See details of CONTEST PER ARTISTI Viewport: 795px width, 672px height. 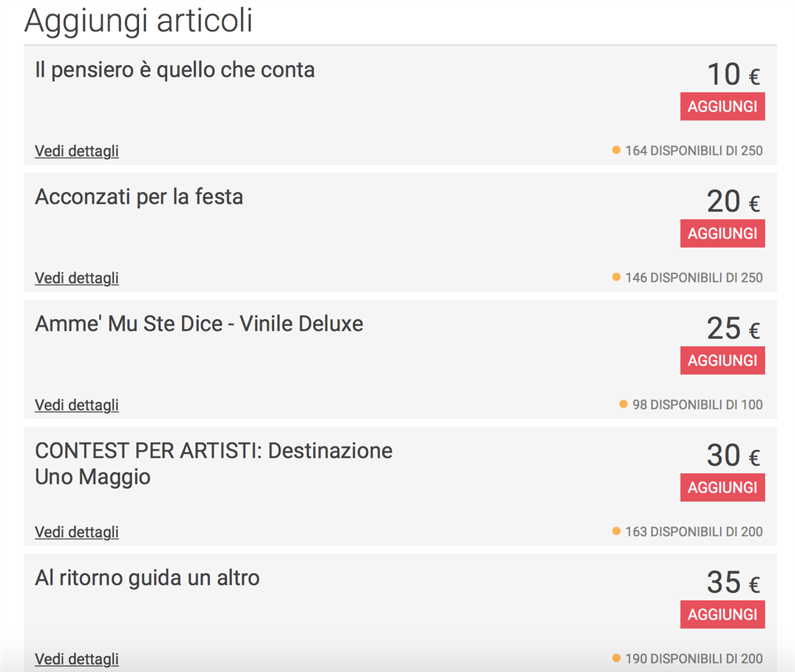76,532
